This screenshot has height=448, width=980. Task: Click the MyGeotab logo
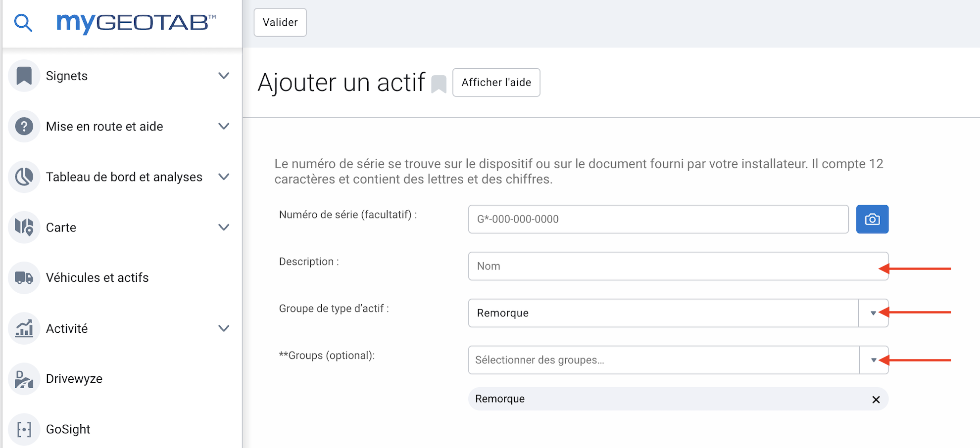coord(136,23)
